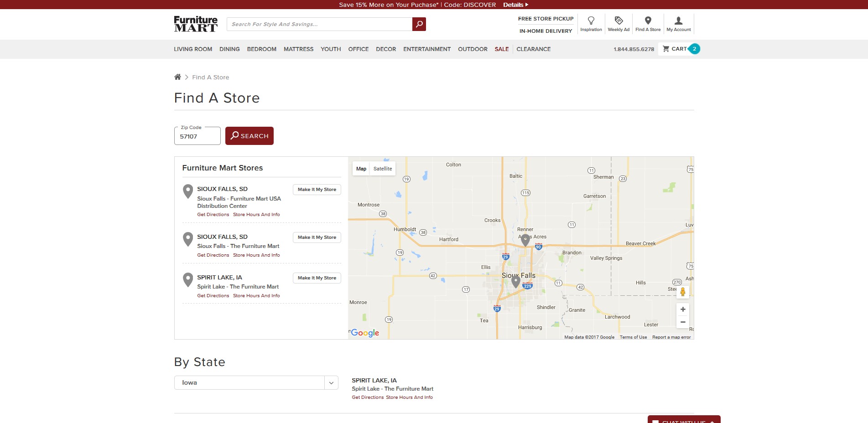This screenshot has height=423, width=868.
Task: Open the My Account person icon
Action: click(678, 21)
